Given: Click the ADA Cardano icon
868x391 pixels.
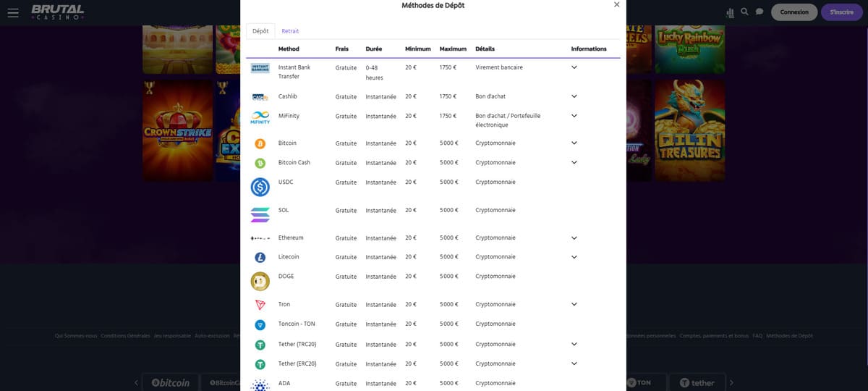Looking at the screenshot, I should tap(260, 384).
